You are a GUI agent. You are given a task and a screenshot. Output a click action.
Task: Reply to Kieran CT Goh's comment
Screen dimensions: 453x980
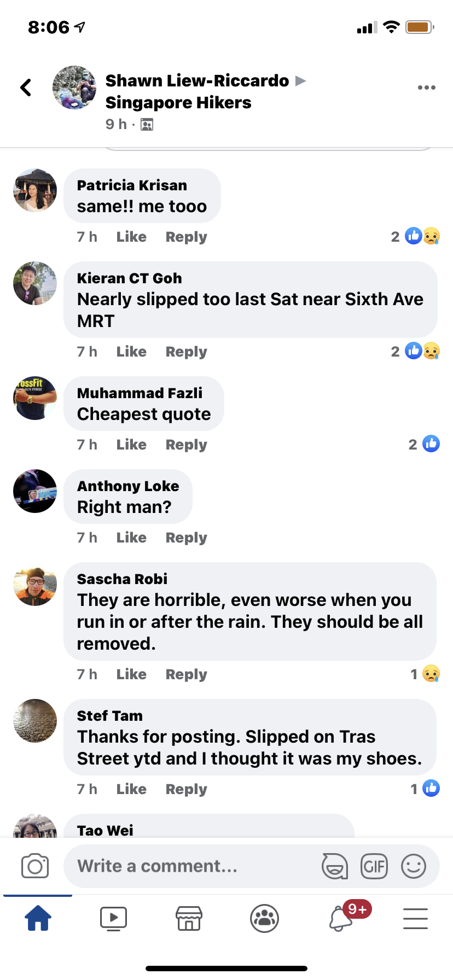187,352
